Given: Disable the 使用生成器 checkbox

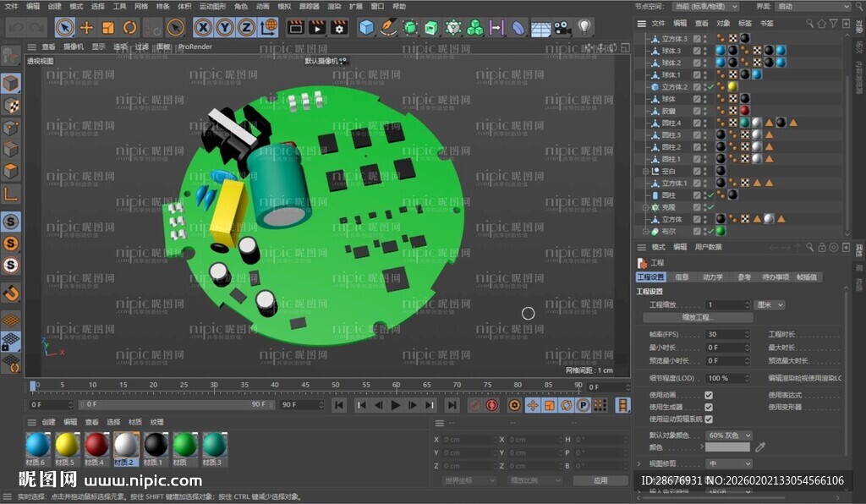Looking at the screenshot, I should click(x=709, y=408).
